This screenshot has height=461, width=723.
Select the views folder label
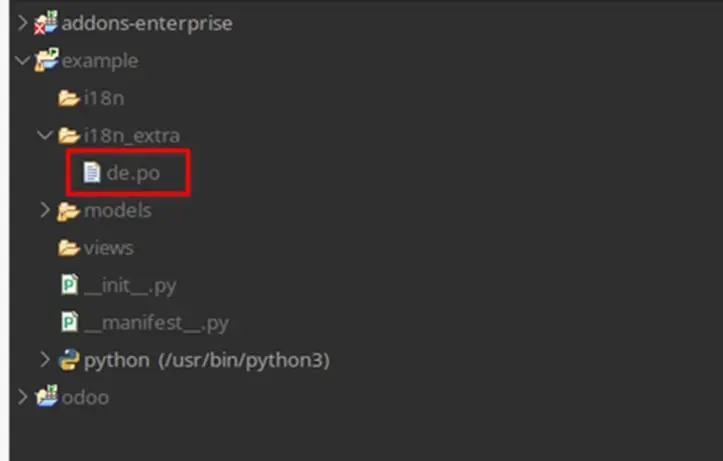click(x=109, y=248)
